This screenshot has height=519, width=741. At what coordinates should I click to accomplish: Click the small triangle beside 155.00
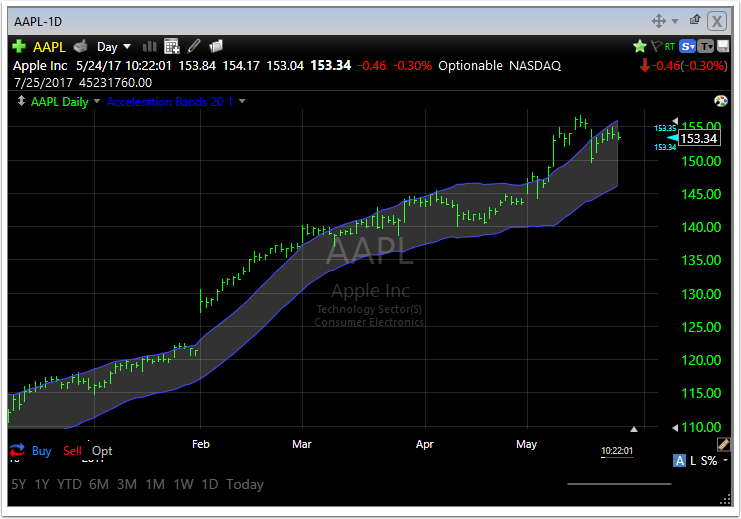(675, 121)
